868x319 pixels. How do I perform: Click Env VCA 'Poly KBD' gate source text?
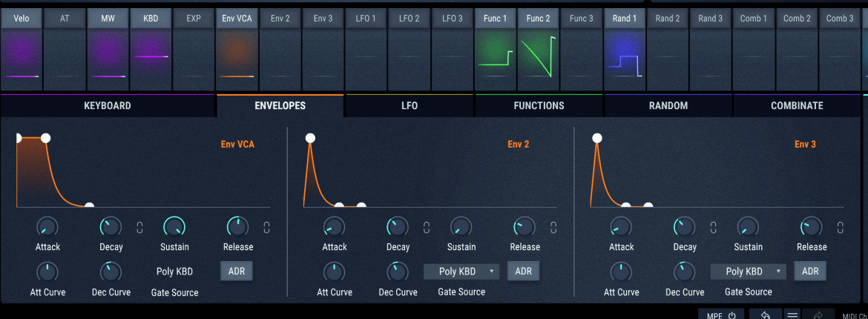[174, 272]
